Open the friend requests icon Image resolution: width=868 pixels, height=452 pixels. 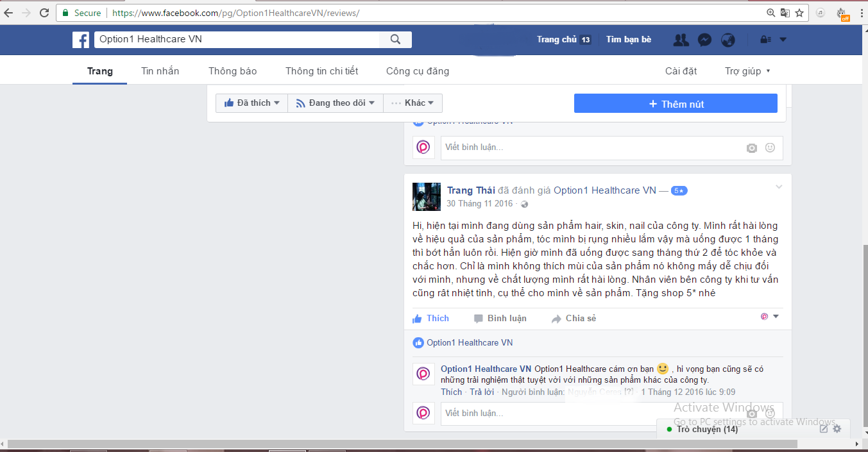click(681, 40)
